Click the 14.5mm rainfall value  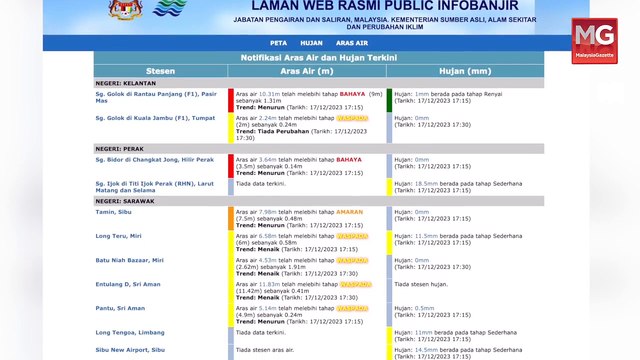pos(426,350)
